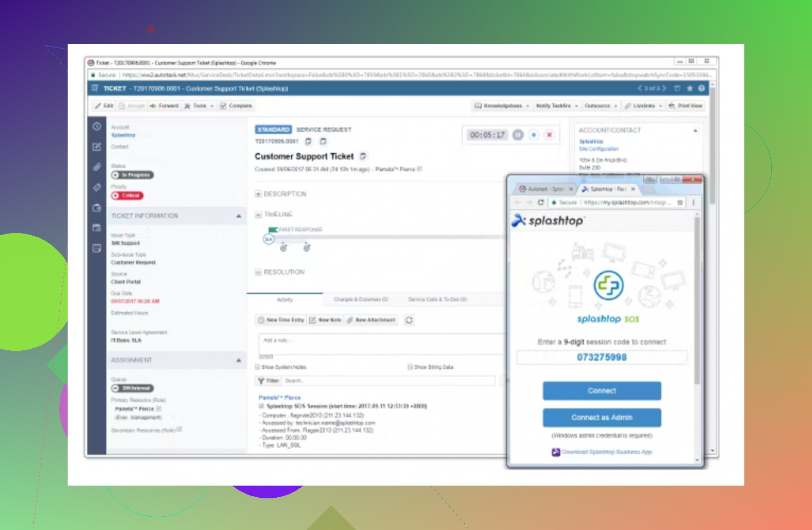
Task: Refresh the activity feed
Action: [x=409, y=320]
